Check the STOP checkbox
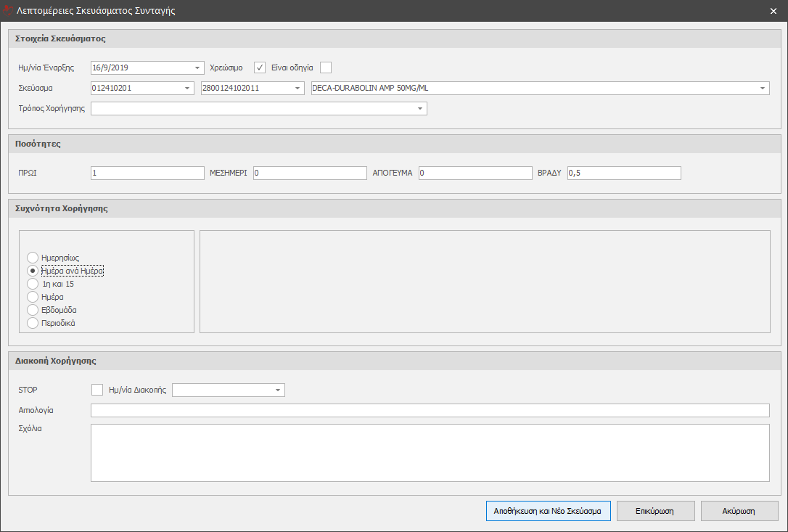 click(x=97, y=390)
